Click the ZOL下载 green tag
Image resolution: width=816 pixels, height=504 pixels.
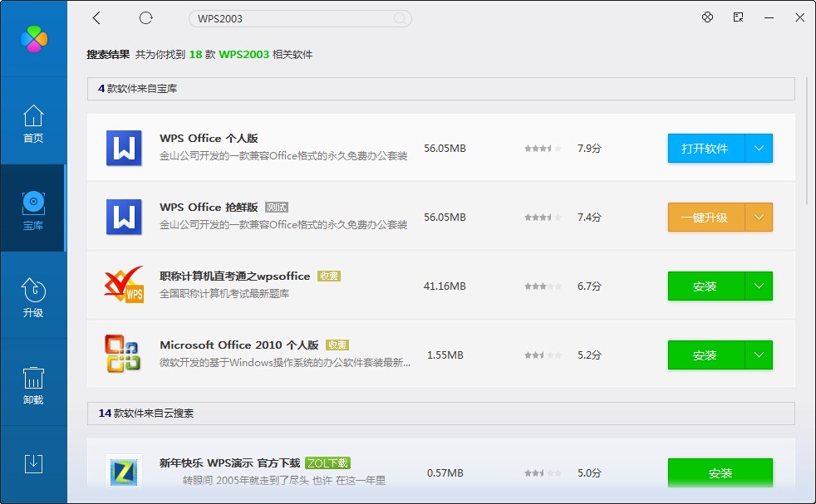point(328,463)
